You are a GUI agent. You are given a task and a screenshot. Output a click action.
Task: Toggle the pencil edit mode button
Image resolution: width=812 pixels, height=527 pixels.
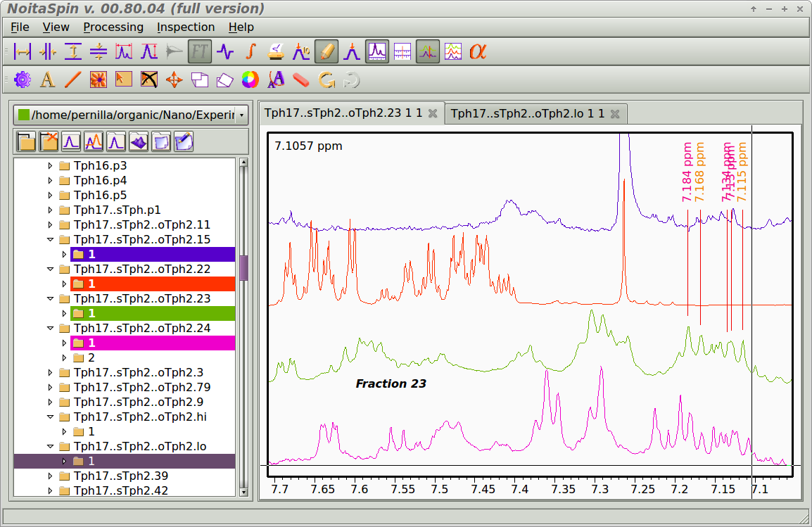[x=326, y=51]
